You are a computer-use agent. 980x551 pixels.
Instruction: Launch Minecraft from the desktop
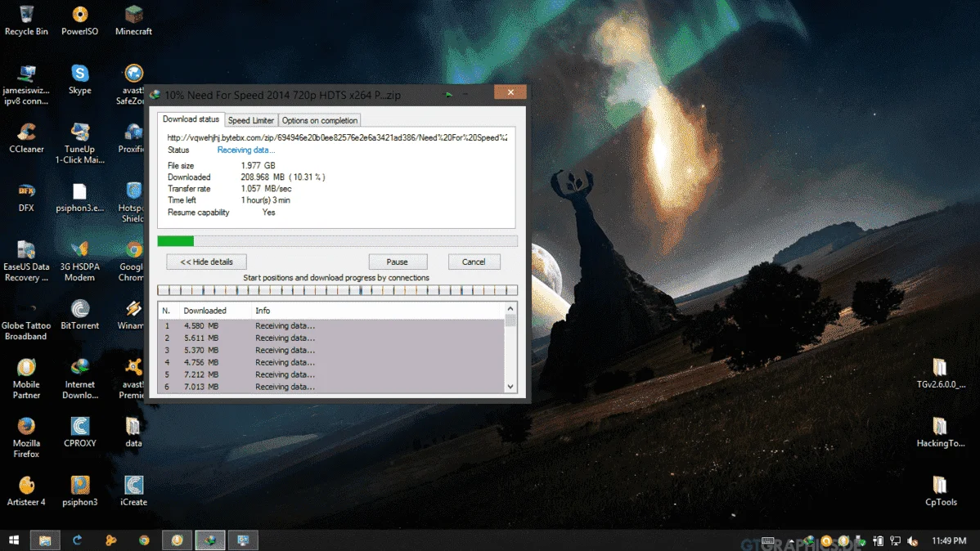(133, 20)
